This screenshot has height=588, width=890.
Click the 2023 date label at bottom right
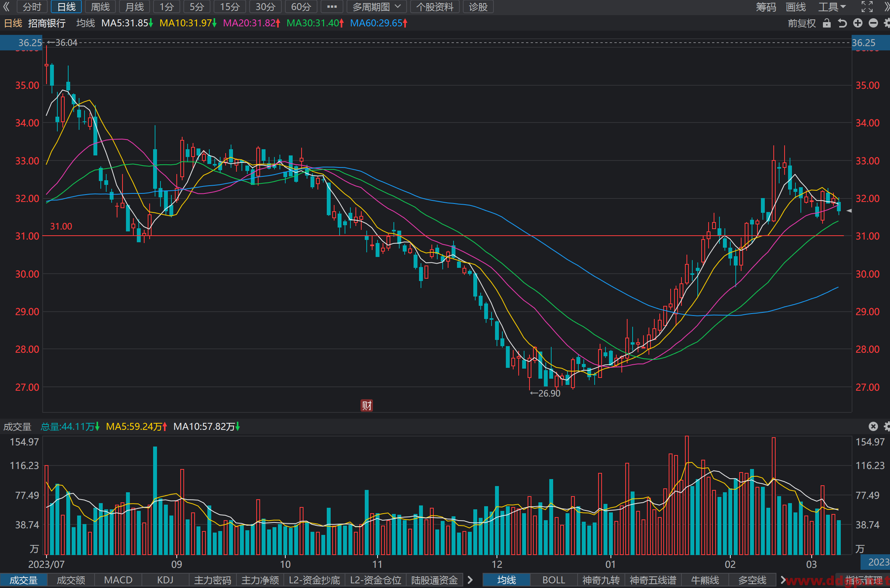(x=878, y=562)
